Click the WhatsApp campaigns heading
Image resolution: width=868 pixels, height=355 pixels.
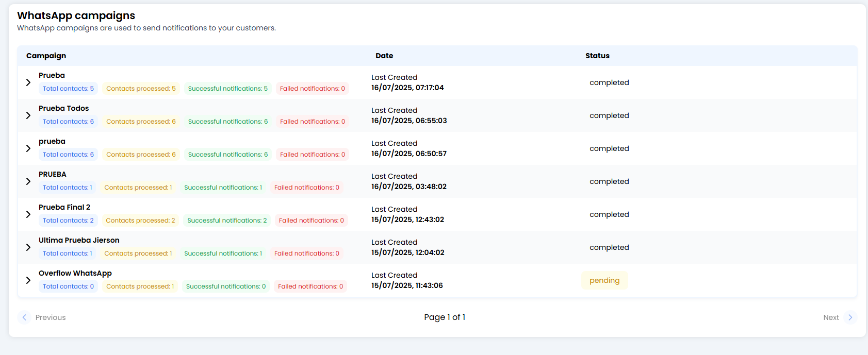click(x=76, y=15)
